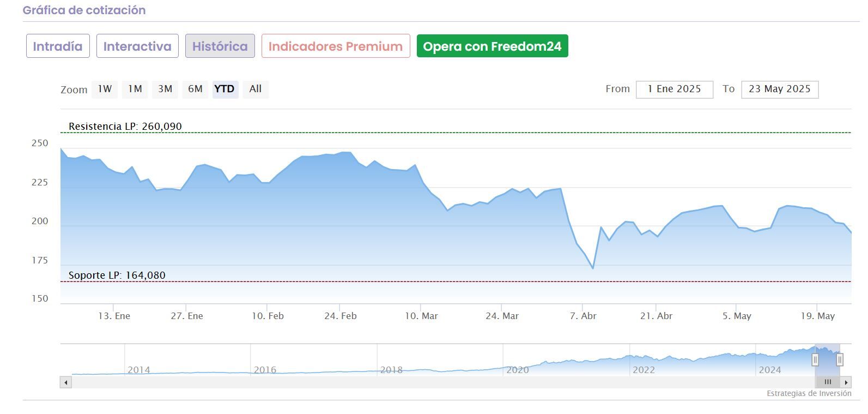The image size is (868, 414).
Task: Set zoom range to 3M
Action: [165, 89]
